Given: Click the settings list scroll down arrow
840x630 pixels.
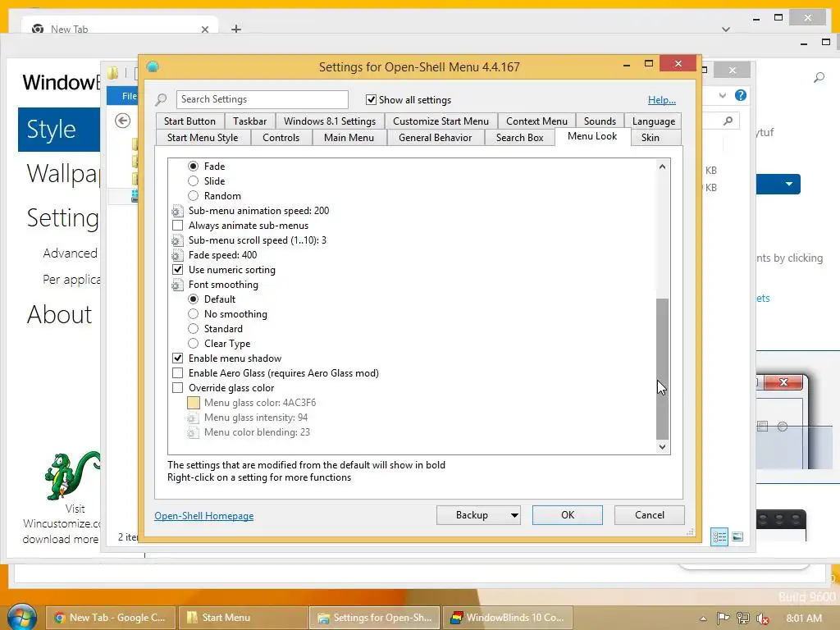Looking at the screenshot, I should 662,447.
